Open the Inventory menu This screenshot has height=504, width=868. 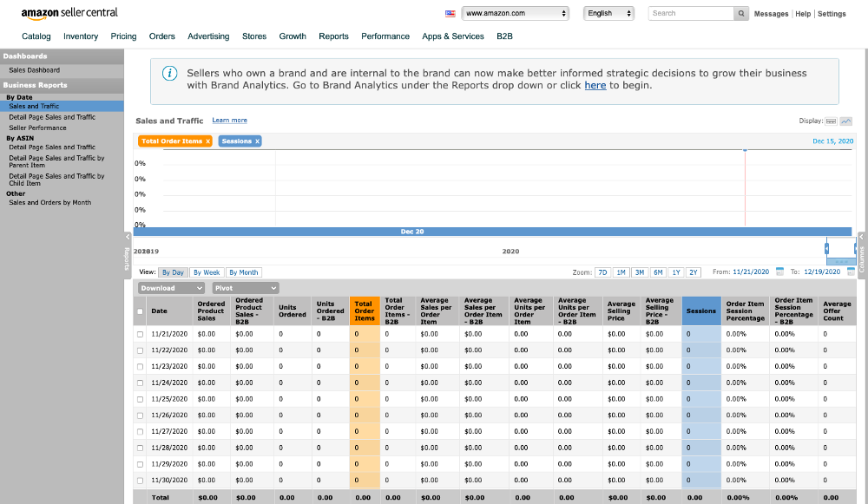pos(80,36)
